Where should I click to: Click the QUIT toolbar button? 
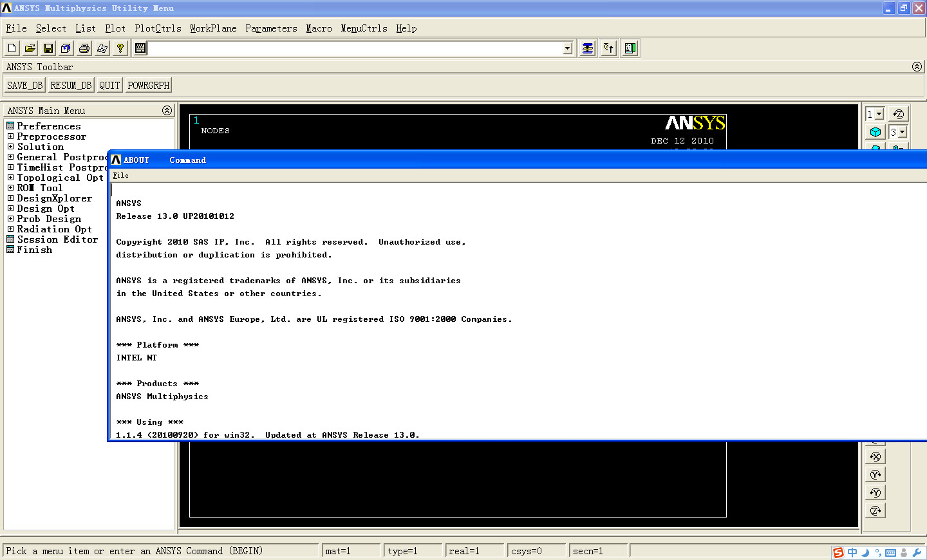coord(109,85)
